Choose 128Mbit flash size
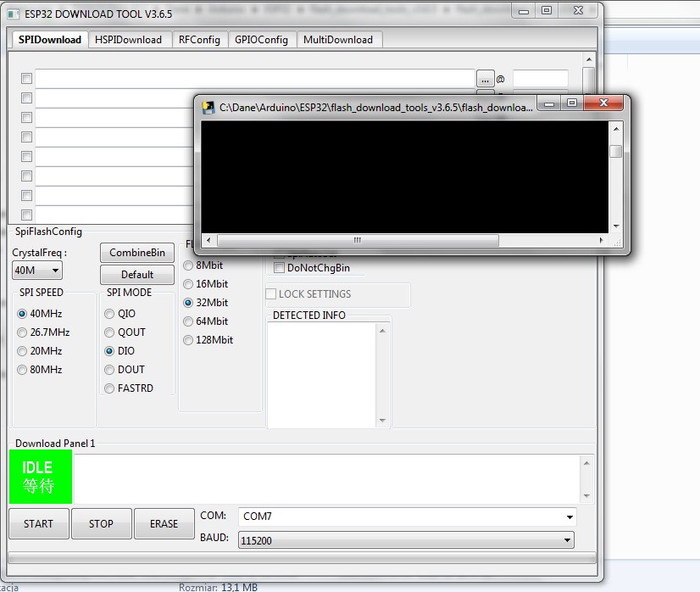The image size is (700, 592). pos(208,340)
